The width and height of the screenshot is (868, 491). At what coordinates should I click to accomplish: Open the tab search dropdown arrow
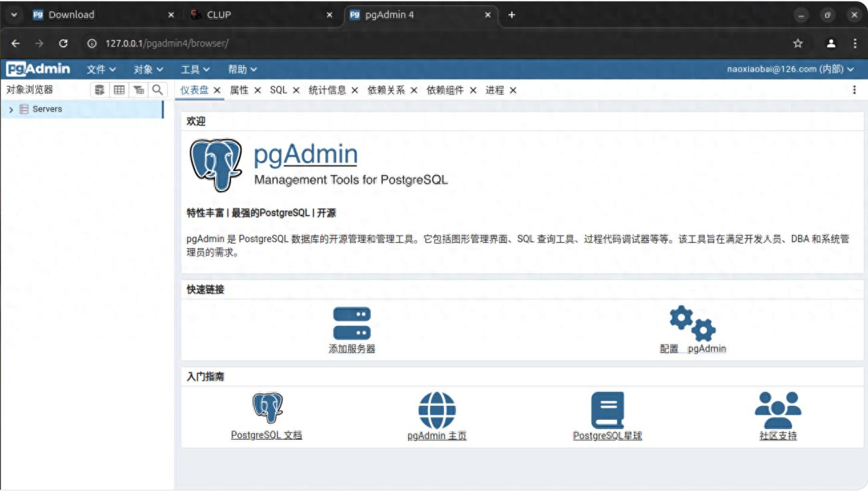tap(15, 15)
